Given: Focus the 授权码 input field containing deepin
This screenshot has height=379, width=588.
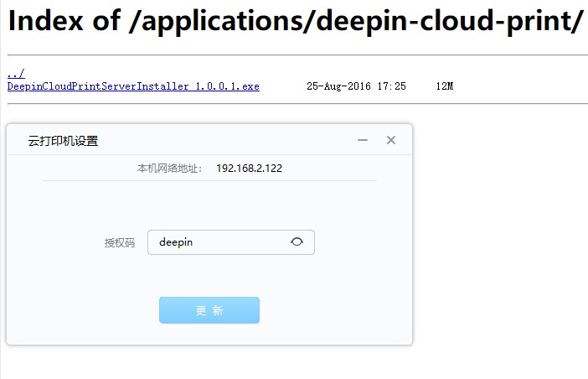Looking at the screenshot, I should pyautogui.click(x=231, y=242).
